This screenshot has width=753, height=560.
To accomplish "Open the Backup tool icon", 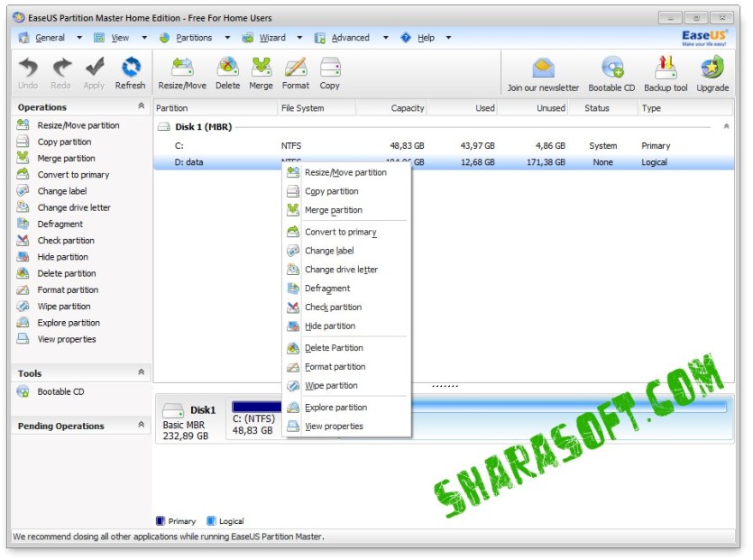I will (x=666, y=68).
